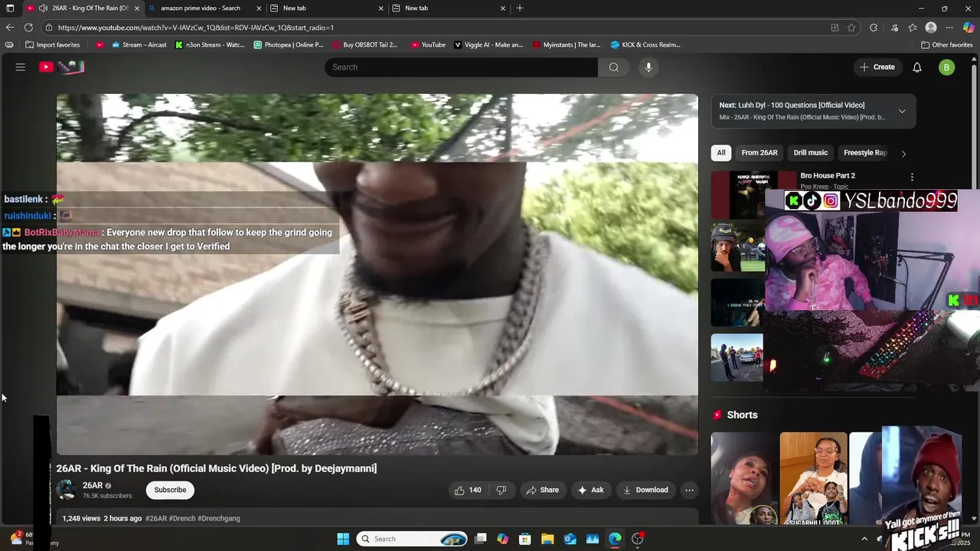
Task: Open the #Drenchgang hashtag link
Action: (219, 518)
